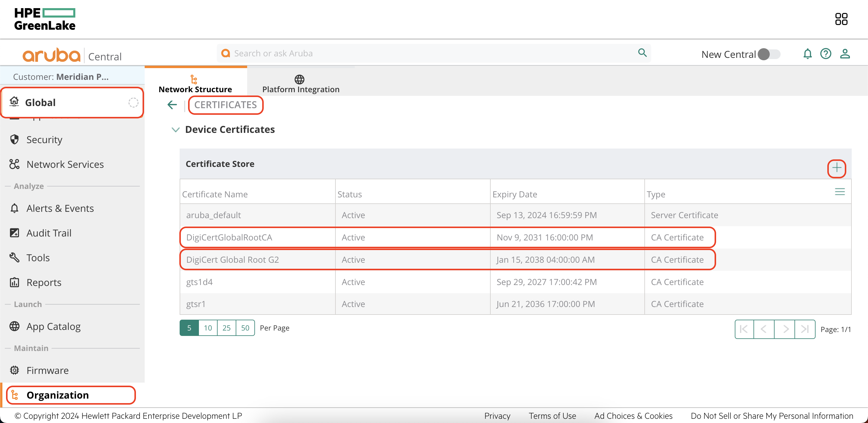
Task: Click Customer: Meridian P... label
Action: coord(61,77)
